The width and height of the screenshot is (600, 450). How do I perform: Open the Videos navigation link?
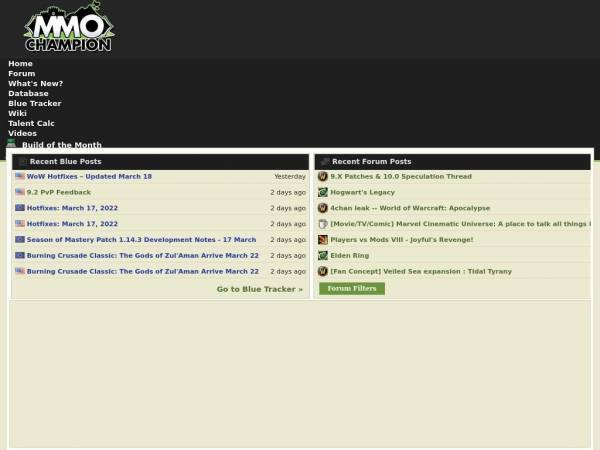tap(22, 133)
